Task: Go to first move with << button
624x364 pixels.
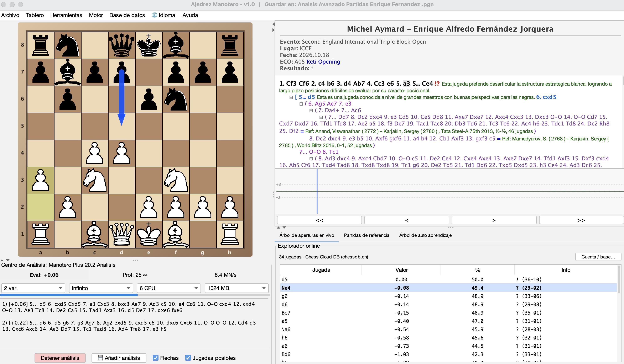Action: coord(319,220)
